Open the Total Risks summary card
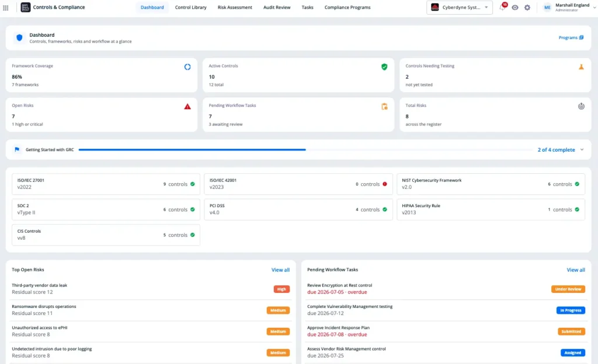598x364 pixels. click(x=495, y=114)
